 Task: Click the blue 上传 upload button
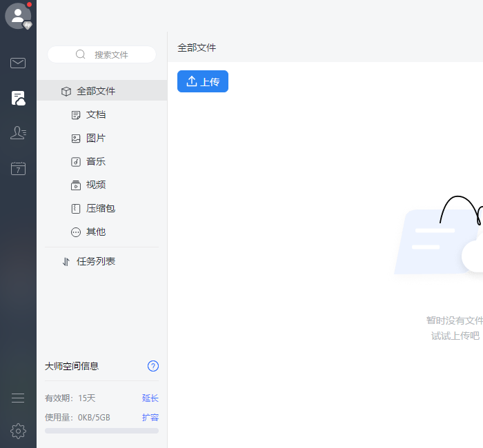(x=203, y=81)
